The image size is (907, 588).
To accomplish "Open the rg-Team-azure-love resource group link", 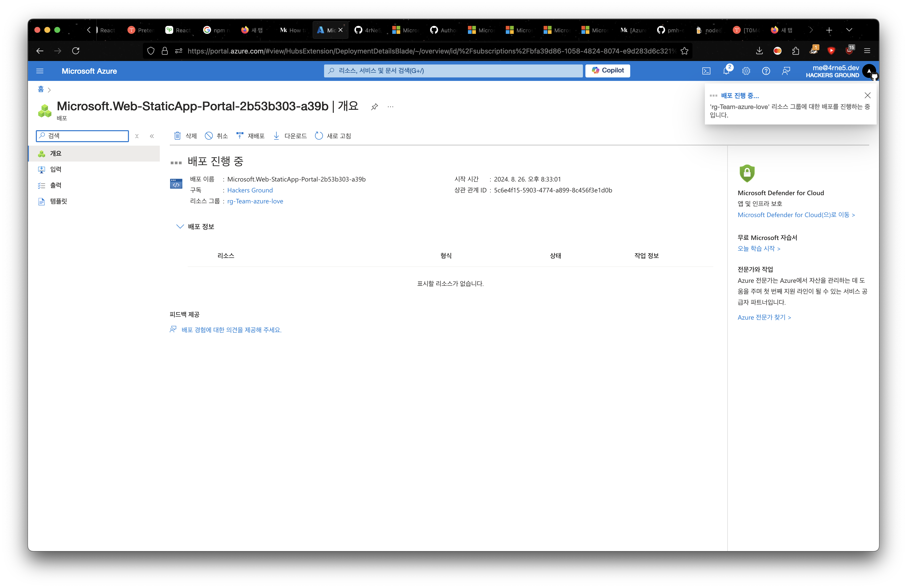I will point(255,201).
